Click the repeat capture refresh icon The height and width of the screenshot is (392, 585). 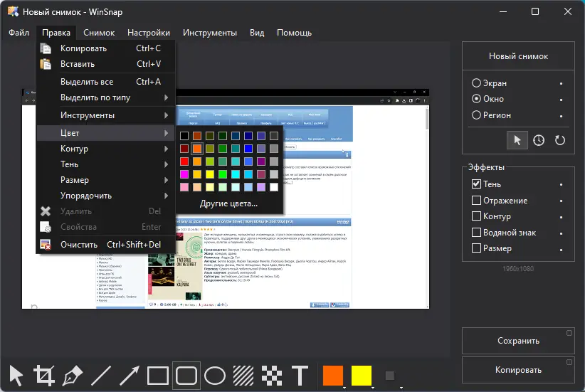(x=559, y=140)
